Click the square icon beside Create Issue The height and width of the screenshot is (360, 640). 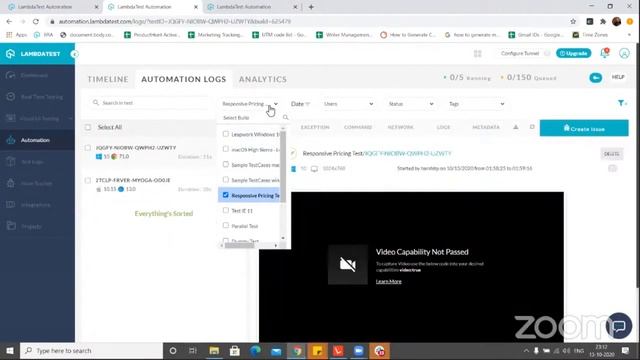click(532, 127)
